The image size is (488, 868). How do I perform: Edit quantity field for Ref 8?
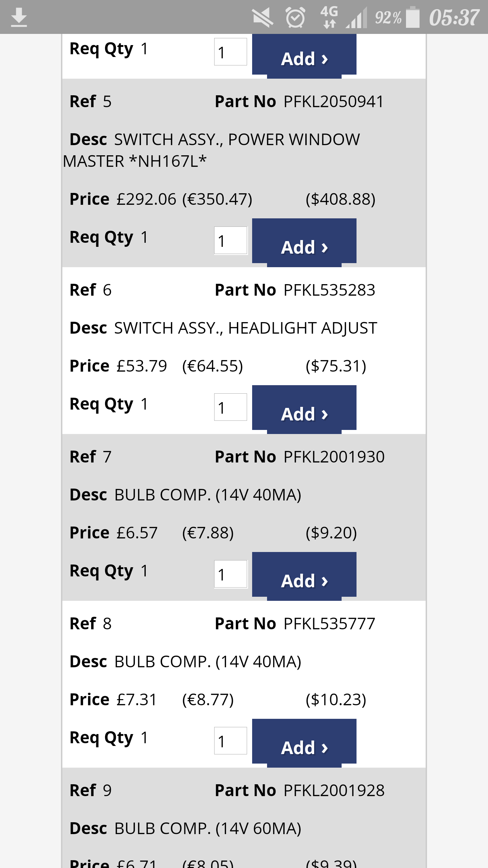tap(230, 741)
